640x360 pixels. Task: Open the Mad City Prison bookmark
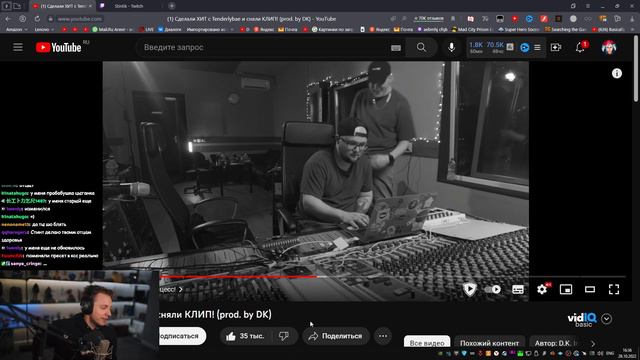pyautogui.click(x=472, y=29)
